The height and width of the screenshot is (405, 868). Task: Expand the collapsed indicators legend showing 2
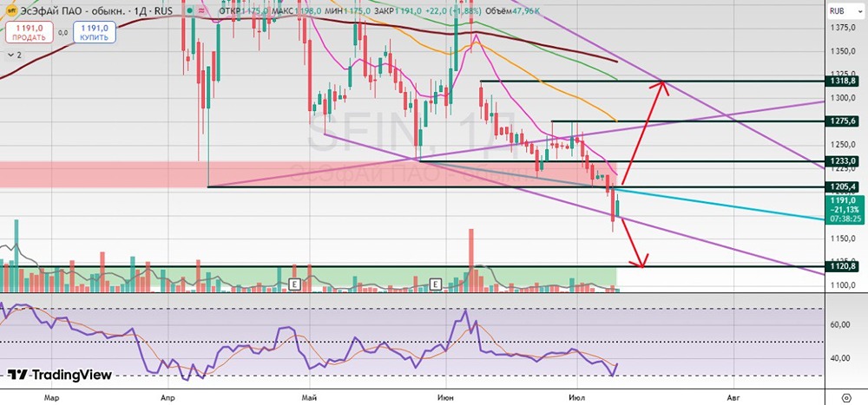pos(15,55)
